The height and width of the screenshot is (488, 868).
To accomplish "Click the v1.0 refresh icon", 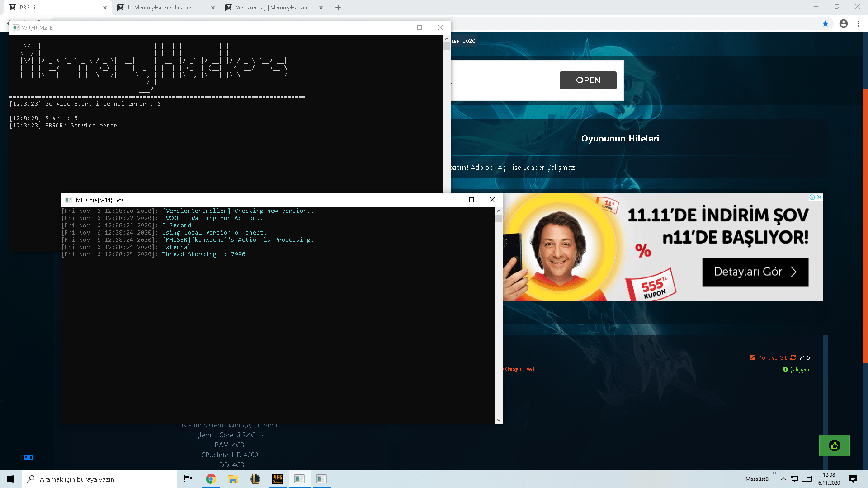I will click(x=793, y=358).
